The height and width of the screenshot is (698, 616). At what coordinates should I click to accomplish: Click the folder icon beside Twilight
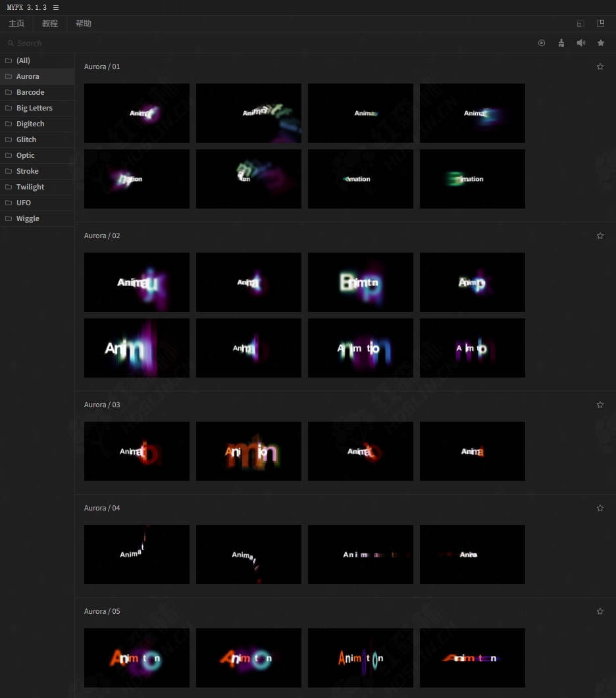(x=9, y=187)
